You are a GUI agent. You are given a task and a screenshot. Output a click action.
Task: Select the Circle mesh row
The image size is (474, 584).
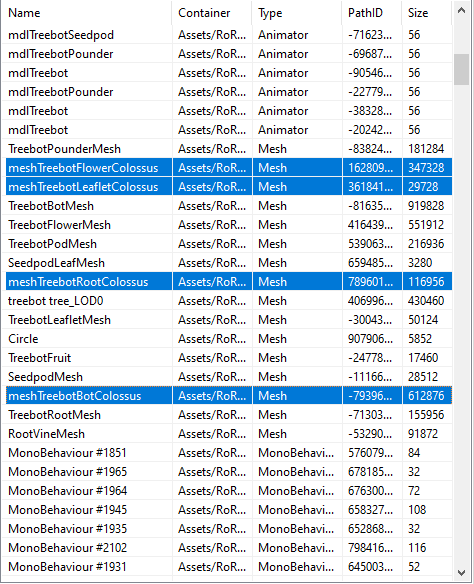[x=227, y=339]
